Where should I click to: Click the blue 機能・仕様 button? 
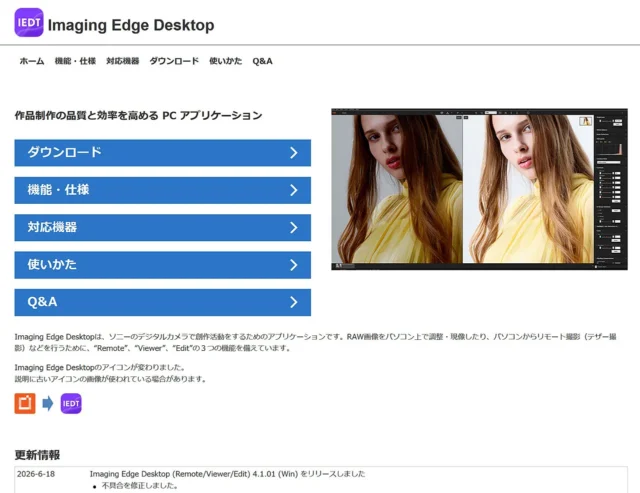[x=162, y=190]
